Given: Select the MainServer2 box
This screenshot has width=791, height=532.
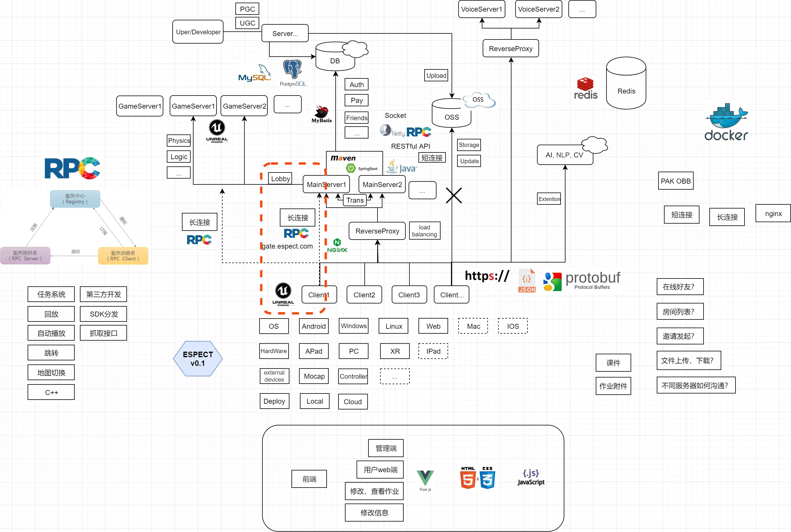Looking at the screenshot, I should click(382, 184).
